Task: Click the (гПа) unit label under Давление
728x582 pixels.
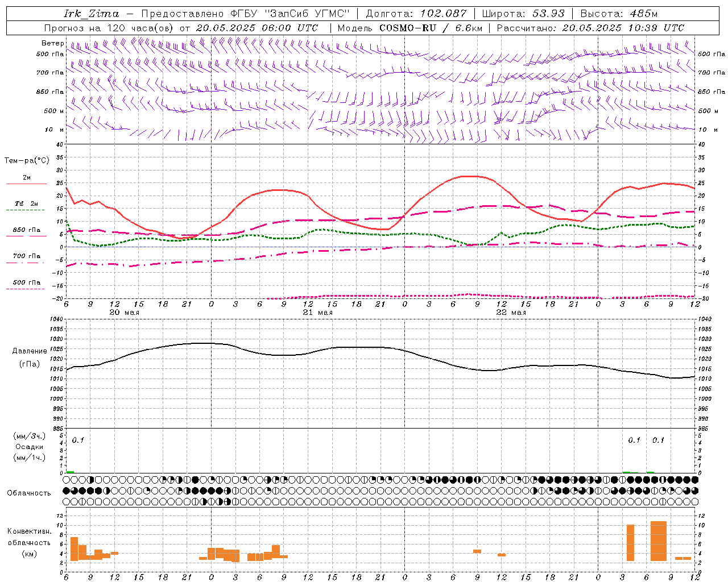Action: pyautogui.click(x=30, y=364)
